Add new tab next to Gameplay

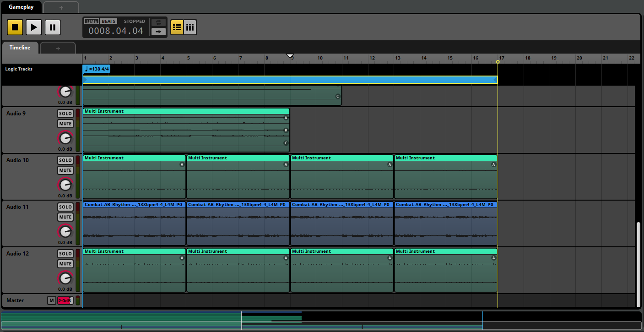coord(61,8)
